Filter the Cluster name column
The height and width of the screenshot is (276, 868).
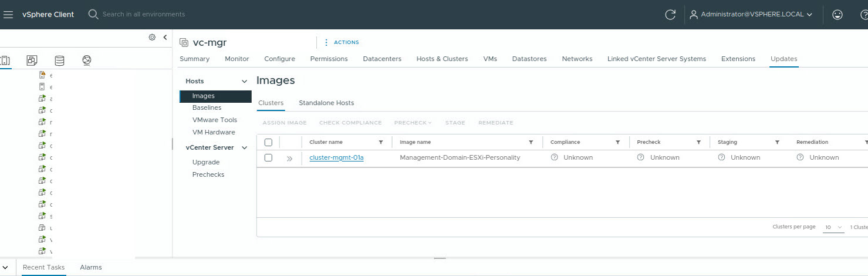pyautogui.click(x=381, y=142)
